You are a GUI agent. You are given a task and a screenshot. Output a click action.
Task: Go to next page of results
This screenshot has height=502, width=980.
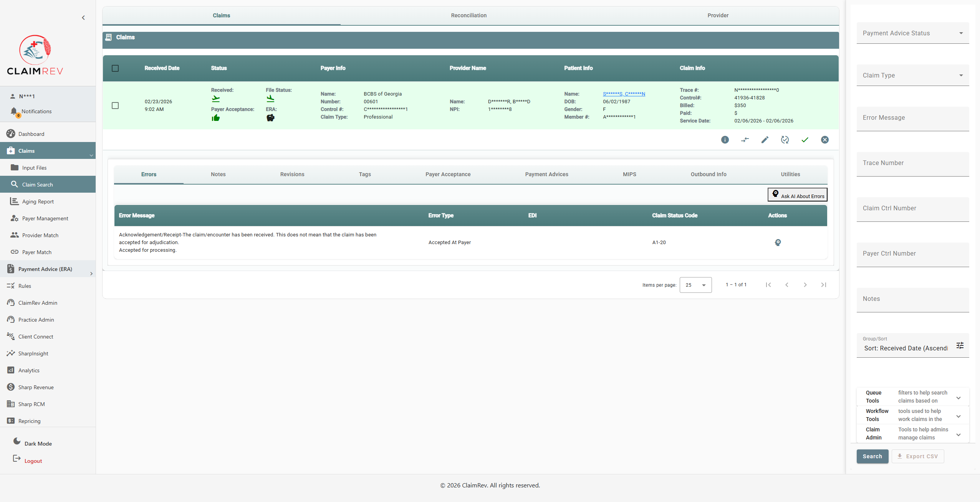click(805, 285)
